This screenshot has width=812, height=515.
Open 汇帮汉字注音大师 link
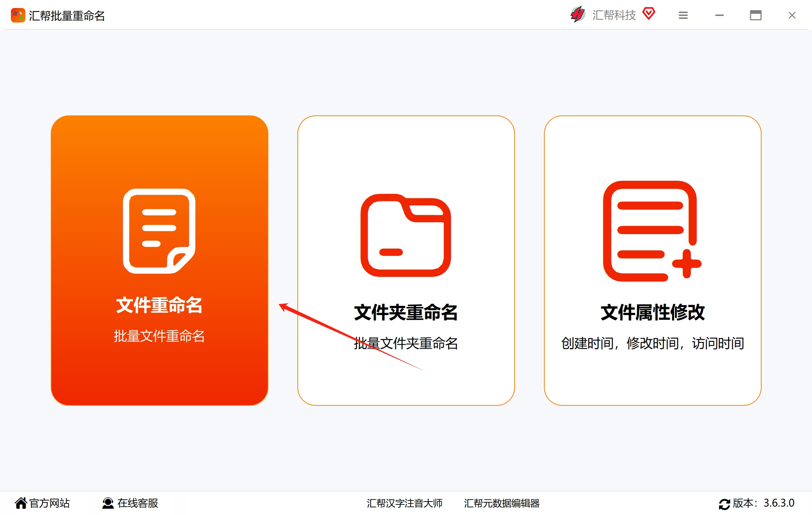pos(404,503)
